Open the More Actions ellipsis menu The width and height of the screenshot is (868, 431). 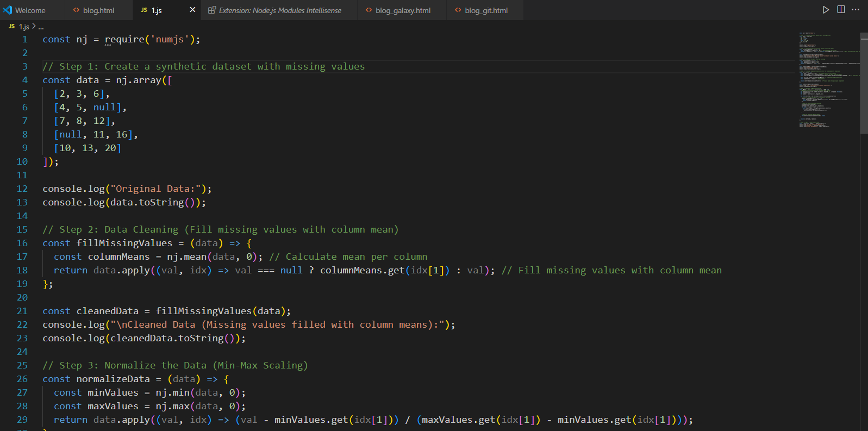[x=855, y=10]
